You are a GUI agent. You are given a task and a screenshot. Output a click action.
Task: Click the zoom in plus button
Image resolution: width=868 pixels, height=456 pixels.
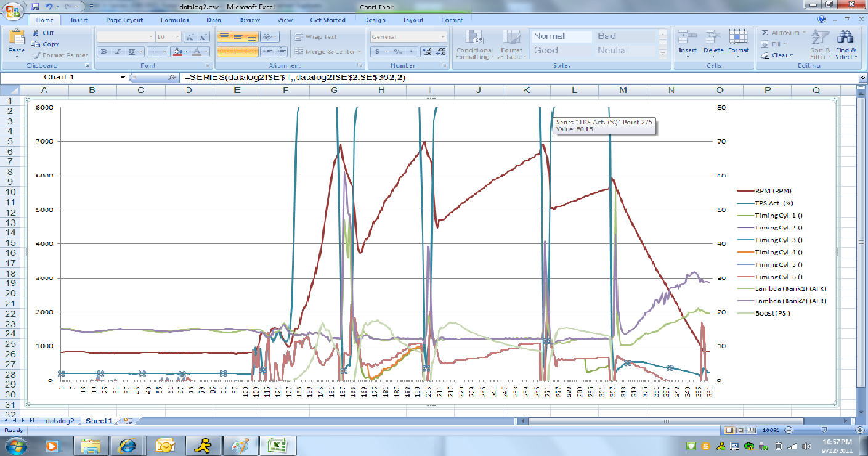pyautogui.click(x=860, y=429)
